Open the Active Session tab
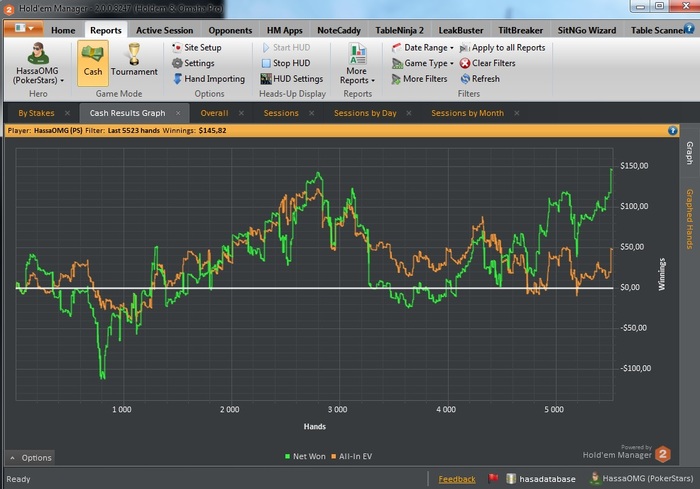This screenshot has width=700, height=489. tap(164, 30)
